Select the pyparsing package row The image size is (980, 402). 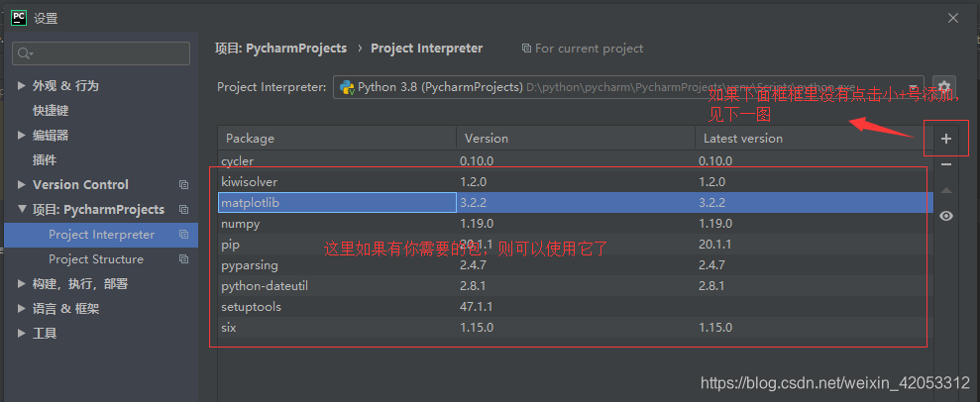[x=576, y=265]
